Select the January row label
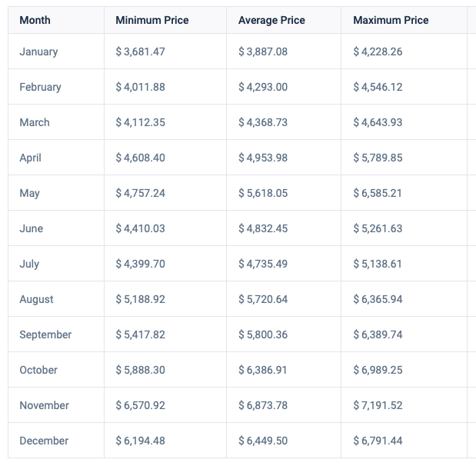Viewport: 476px width, 466px height. (38, 52)
